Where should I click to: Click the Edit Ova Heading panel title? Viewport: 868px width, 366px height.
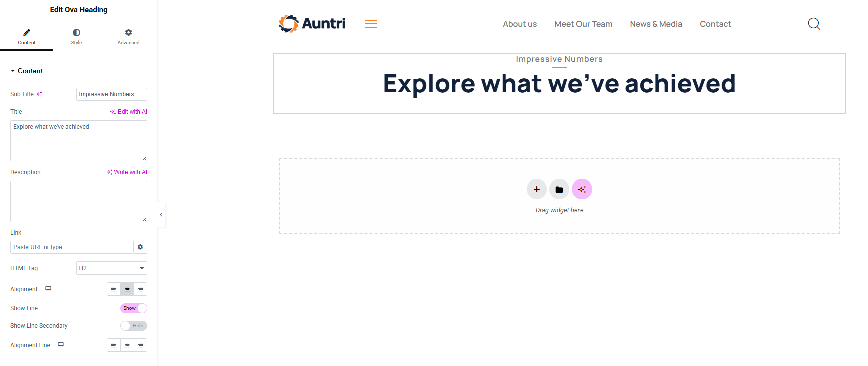[x=79, y=10]
